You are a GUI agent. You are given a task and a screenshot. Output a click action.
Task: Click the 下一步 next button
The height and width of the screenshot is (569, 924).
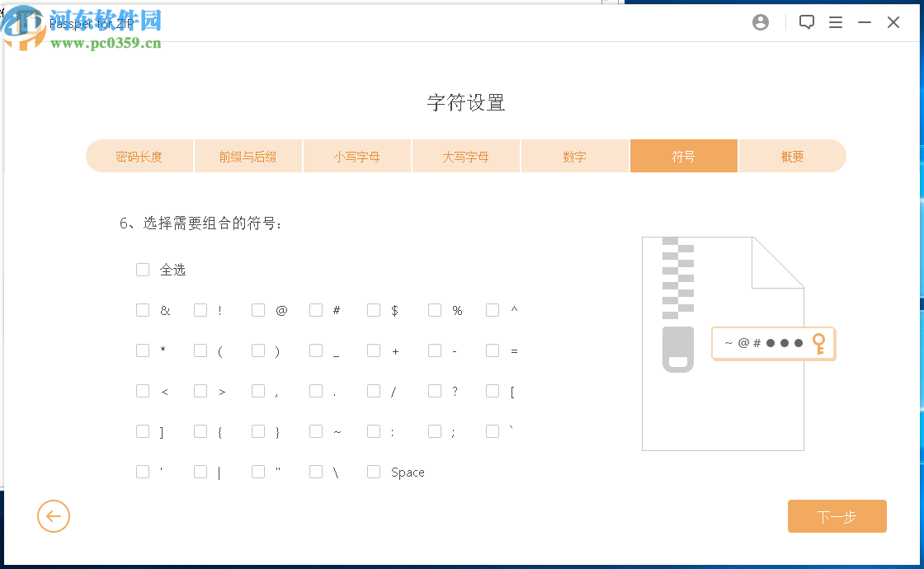click(x=837, y=515)
